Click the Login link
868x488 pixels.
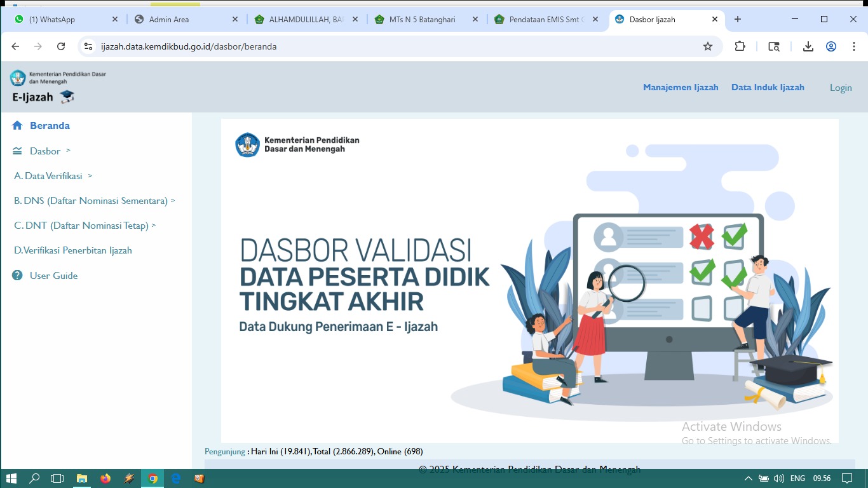pos(841,87)
